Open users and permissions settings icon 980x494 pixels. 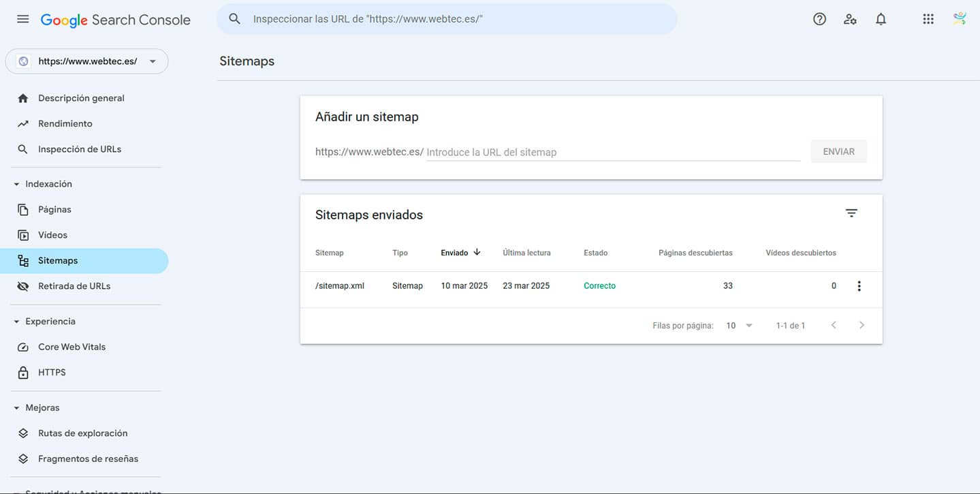pyautogui.click(x=850, y=19)
